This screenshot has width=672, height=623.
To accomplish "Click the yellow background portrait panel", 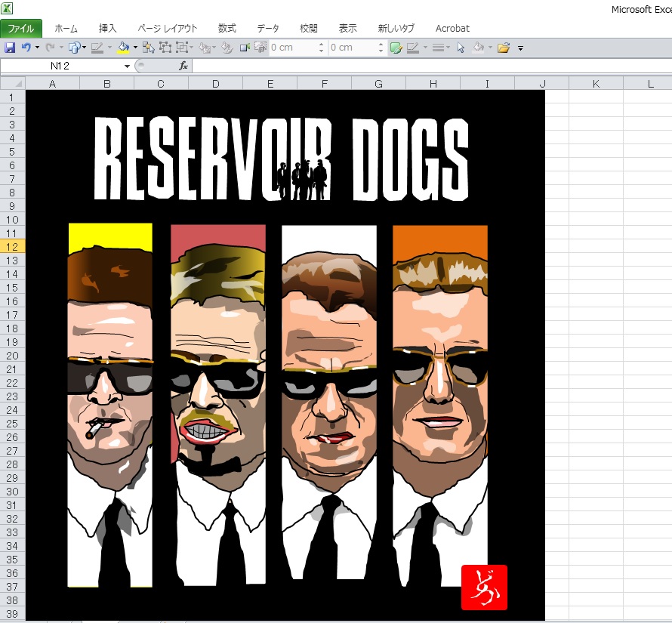I will click(x=110, y=405).
